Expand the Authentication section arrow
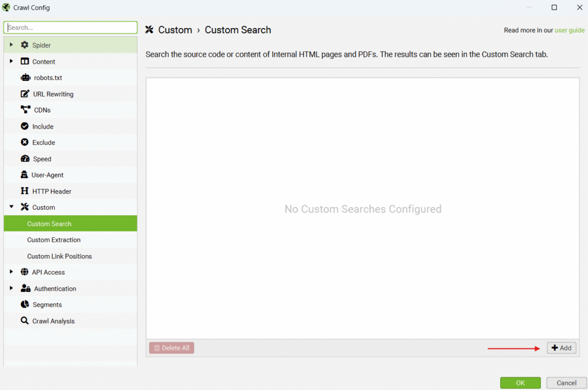This screenshot has width=588, height=390. pyautogui.click(x=11, y=288)
